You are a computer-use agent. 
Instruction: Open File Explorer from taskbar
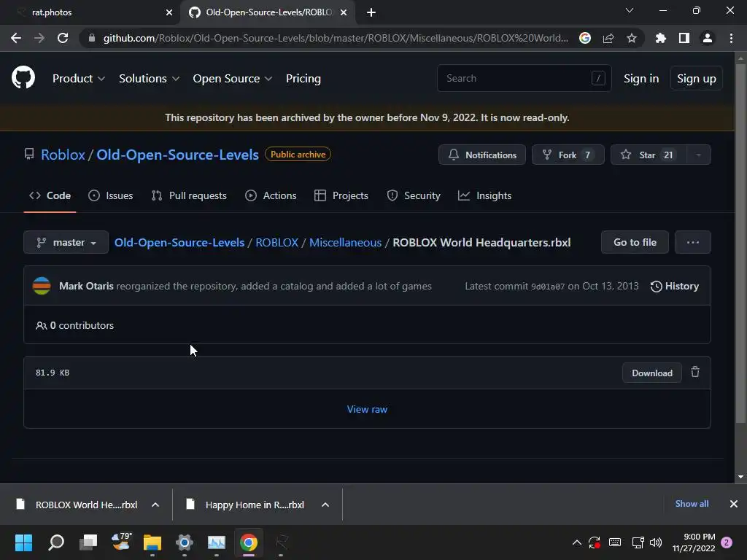coord(152,542)
